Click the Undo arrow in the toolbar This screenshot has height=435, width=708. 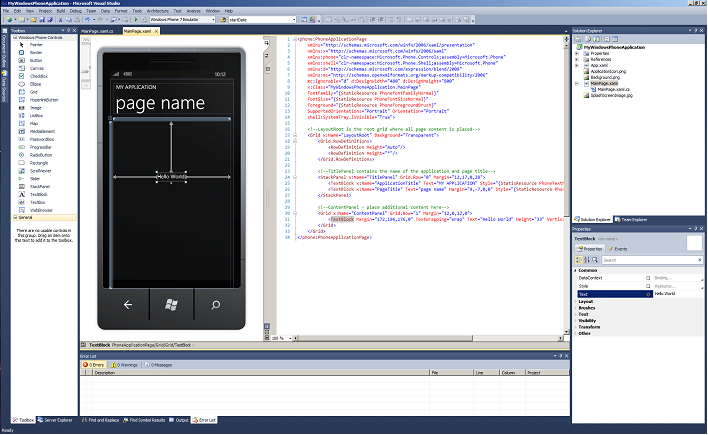[x=87, y=20]
